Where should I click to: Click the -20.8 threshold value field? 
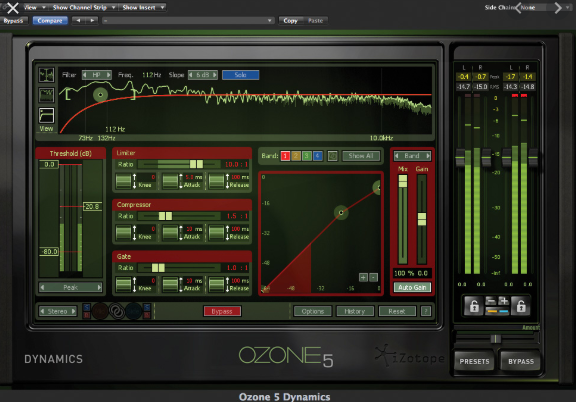coord(92,207)
